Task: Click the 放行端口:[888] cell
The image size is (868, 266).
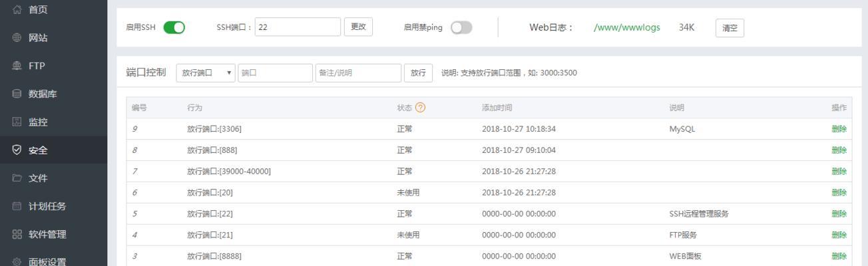Action: tap(212, 150)
